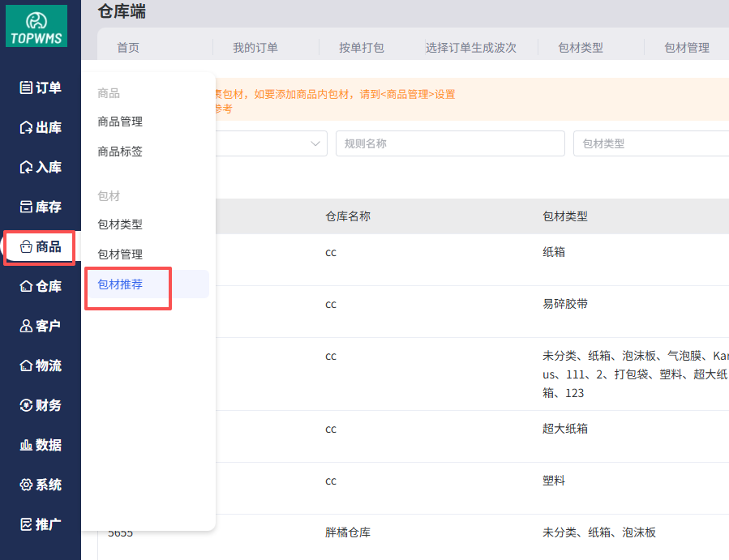Image resolution: width=729 pixels, height=560 pixels.
Task: Open the 入库 inbound sidebar icon
Action: pos(26,167)
